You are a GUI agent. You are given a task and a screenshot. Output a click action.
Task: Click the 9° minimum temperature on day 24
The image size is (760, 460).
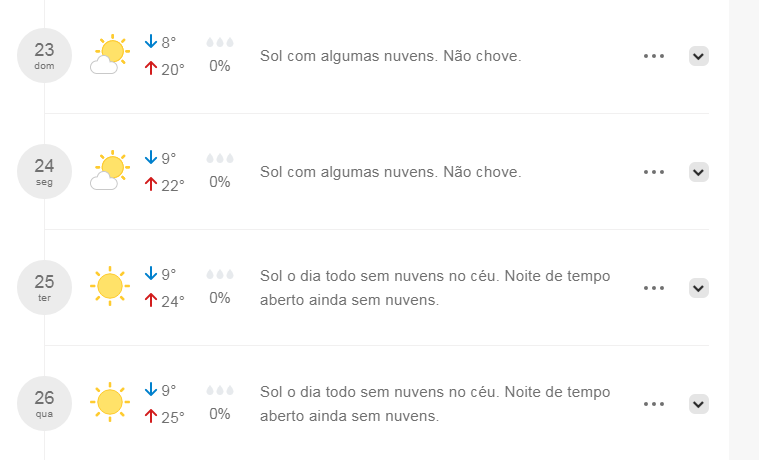tap(160, 158)
